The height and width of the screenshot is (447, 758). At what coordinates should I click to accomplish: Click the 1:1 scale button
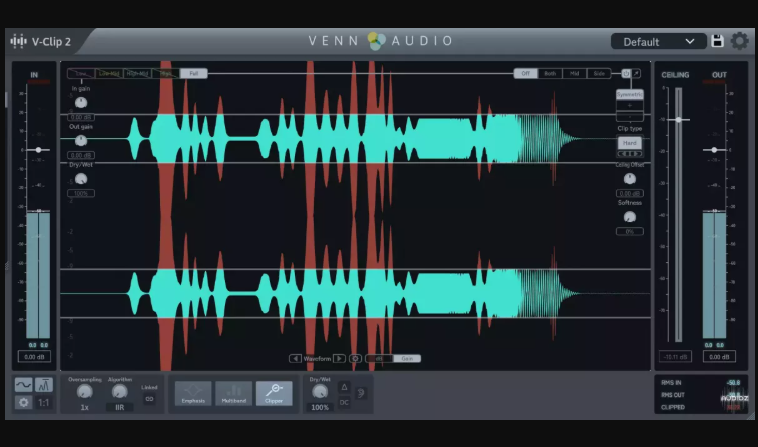click(44, 403)
